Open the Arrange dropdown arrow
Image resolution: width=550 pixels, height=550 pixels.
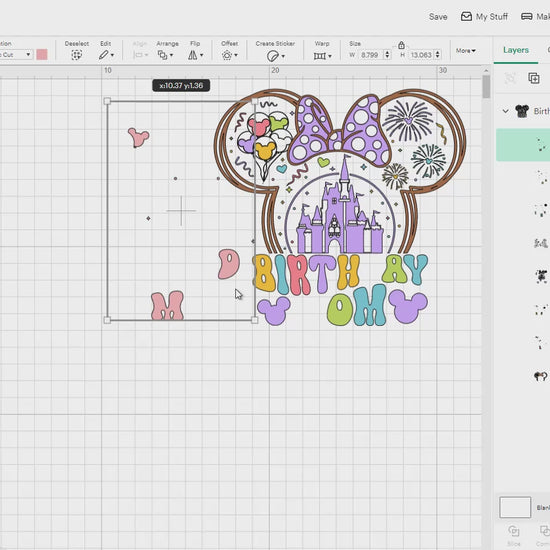(x=172, y=55)
